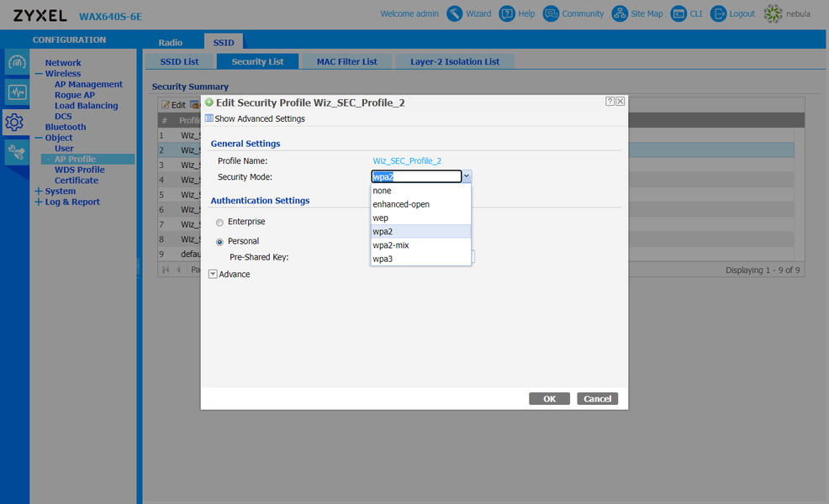Screen dimensions: 829x504
Task: Collapse the Wireless tree node
Action: click(x=39, y=74)
